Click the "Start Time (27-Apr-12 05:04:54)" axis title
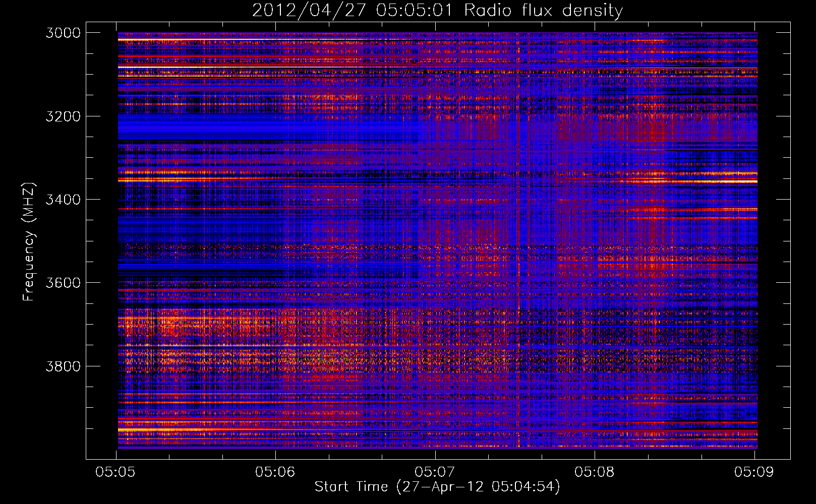Screen dimensions: 816x504 437,487
